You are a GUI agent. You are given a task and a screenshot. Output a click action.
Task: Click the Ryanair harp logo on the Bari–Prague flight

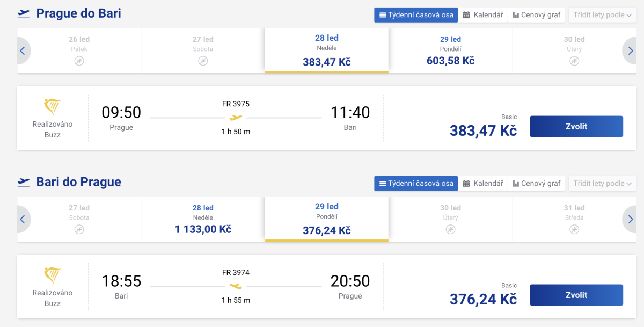[x=52, y=275]
